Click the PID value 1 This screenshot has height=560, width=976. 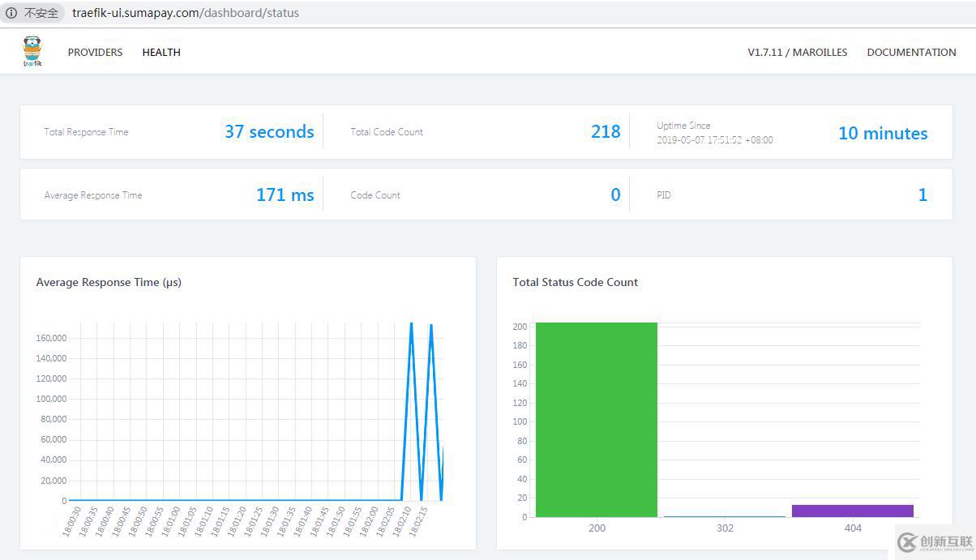[x=922, y=195]
